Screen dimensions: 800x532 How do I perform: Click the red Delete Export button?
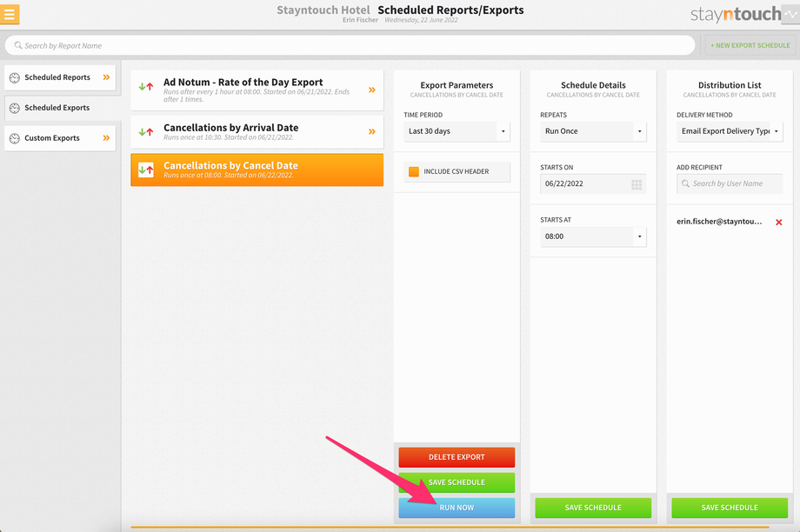457,457
